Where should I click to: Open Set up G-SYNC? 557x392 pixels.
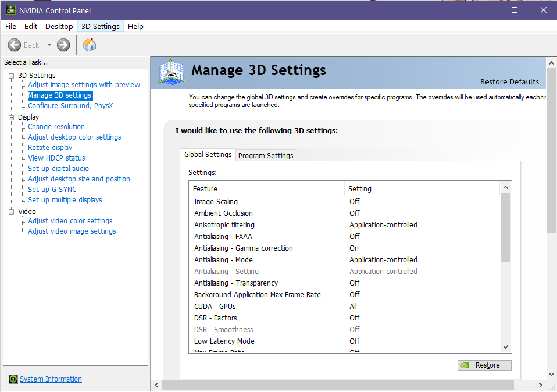tap(52, 190)
